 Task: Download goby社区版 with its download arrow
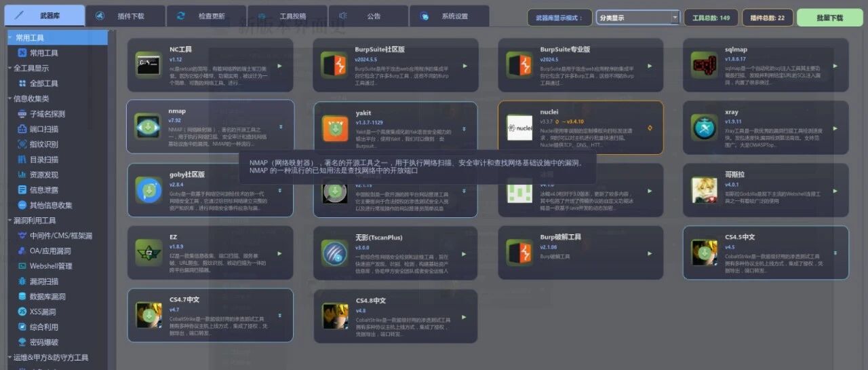(279, 190)
